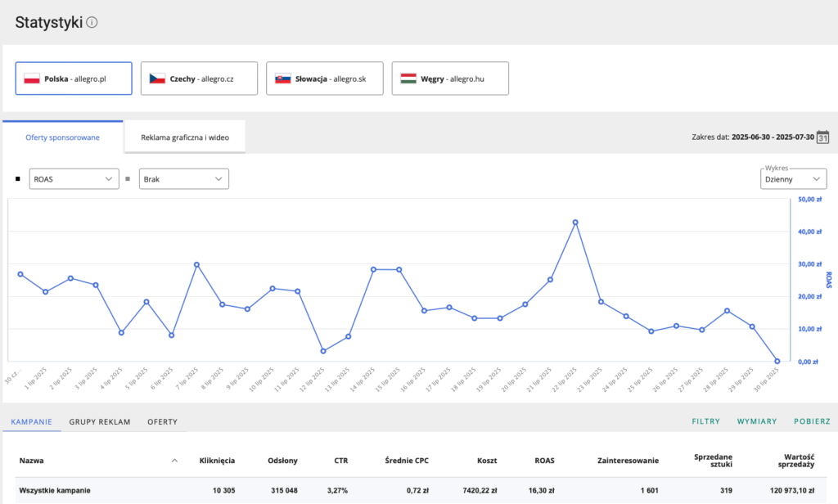Click the info icon beside Statystyki

pyautogui.click(x=92, y=23)
